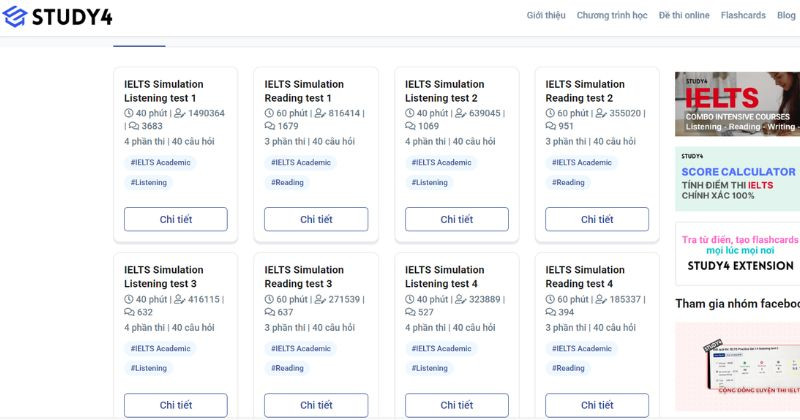Click clock icon on Reading test 2 card
This screenshot has width=800, height=420.
coord(550,114)
